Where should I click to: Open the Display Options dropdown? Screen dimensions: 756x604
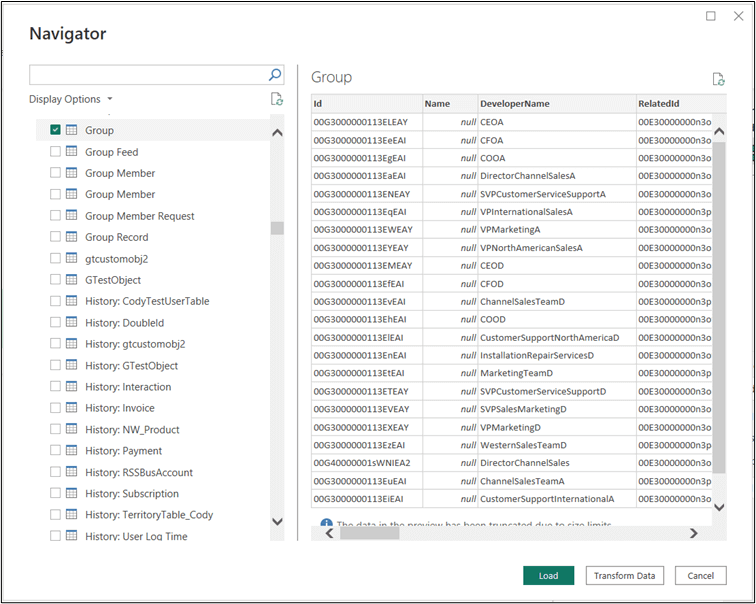point(70,99)
